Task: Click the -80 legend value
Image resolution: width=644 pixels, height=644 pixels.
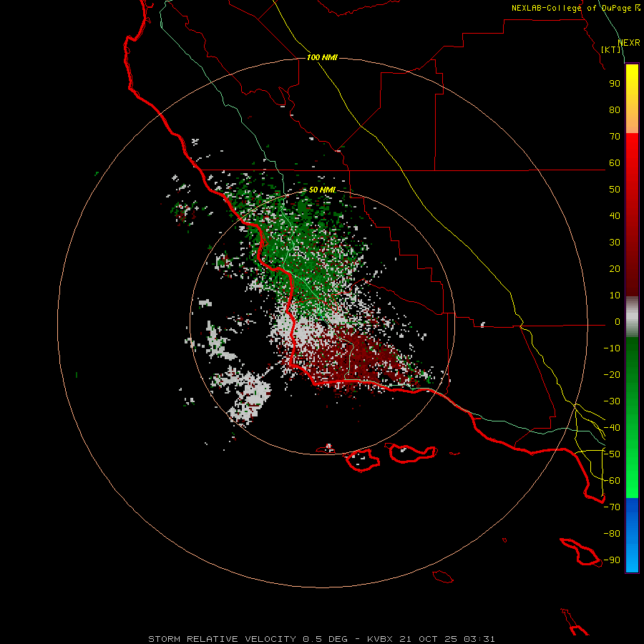Action: click(x=612, y=534)
